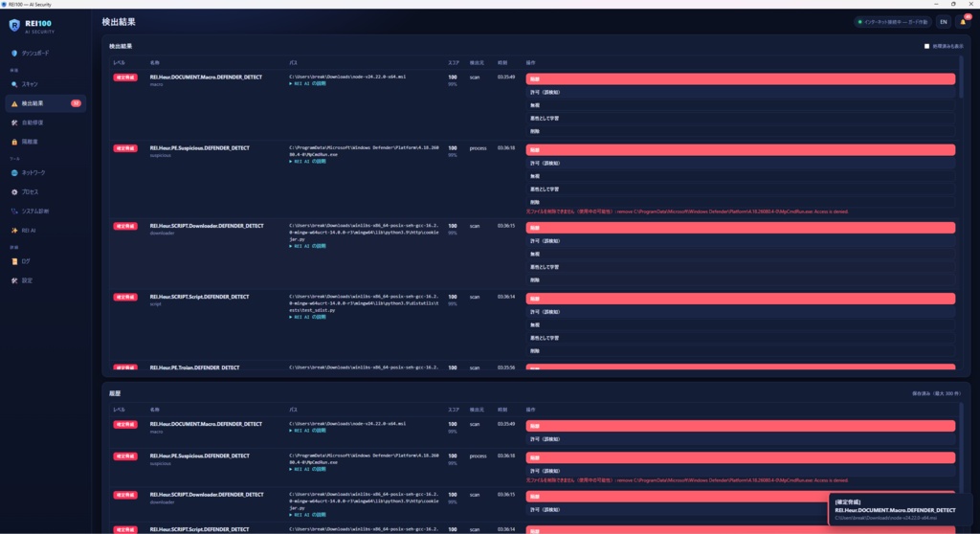Screen dimensions: 980x534
Task: Click 無視 for the SCRIPT.Script detection
Action: 740,325
